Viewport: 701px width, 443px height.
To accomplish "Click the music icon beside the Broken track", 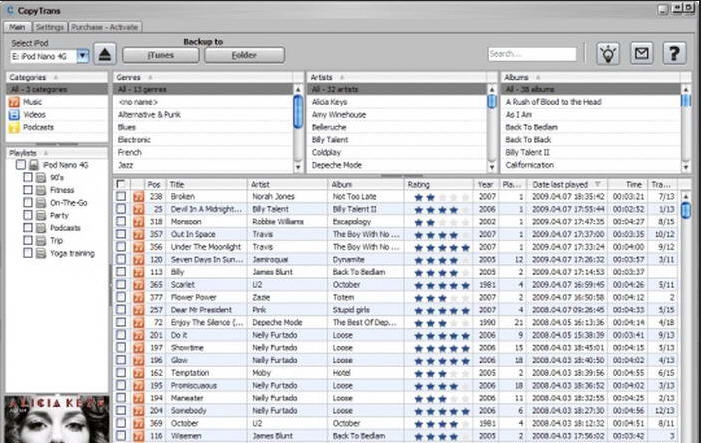I will click(x=138, y=197).
